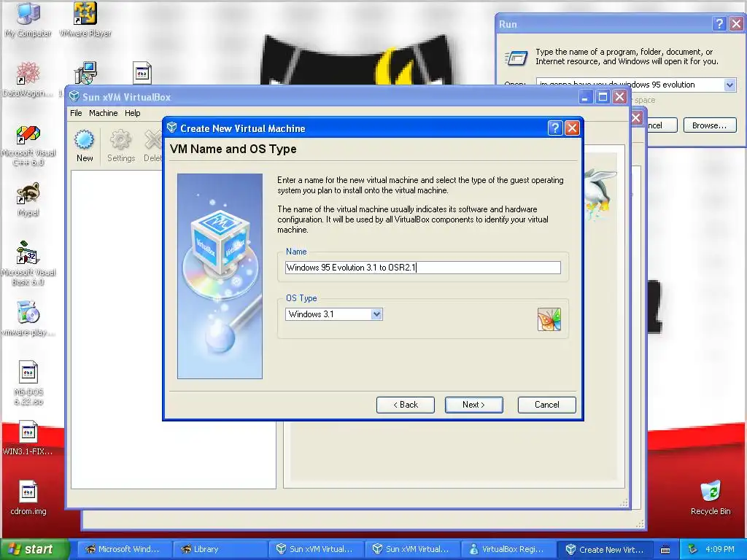747x560 pixels.
Task: Click the Back button in wizard
Action: click(x=406, y=405)
